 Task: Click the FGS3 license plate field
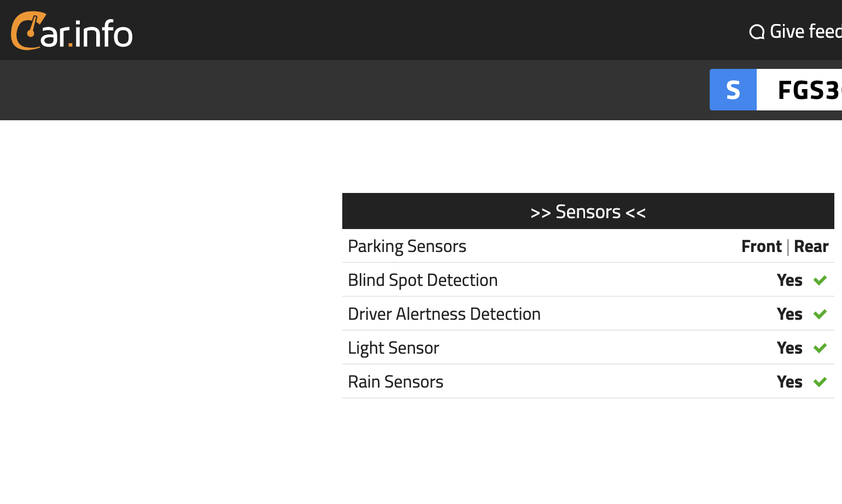click(x=804, y=90)
